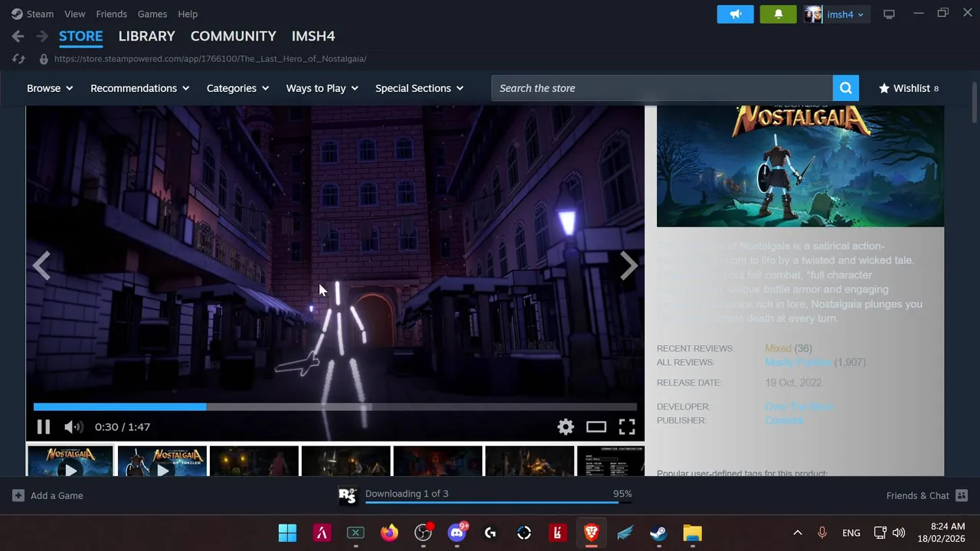
Task: Select second Nostalgaia trailer thumbnail
Action: [x=162, y=461]
